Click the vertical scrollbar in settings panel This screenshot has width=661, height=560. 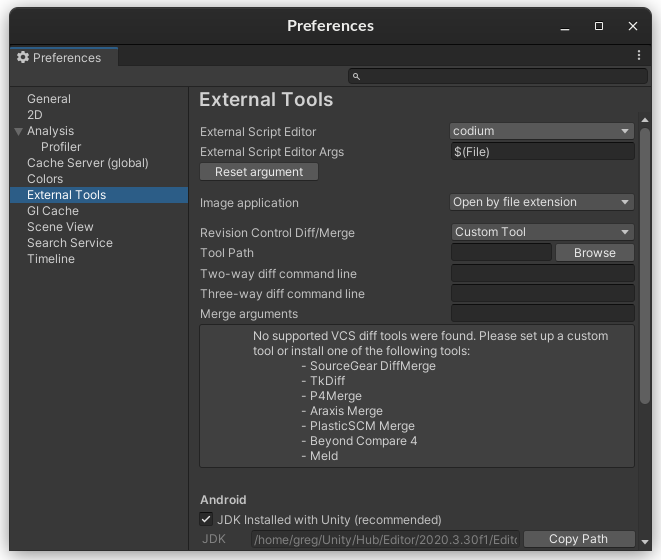pyautogui.click(x=645, y=300)
